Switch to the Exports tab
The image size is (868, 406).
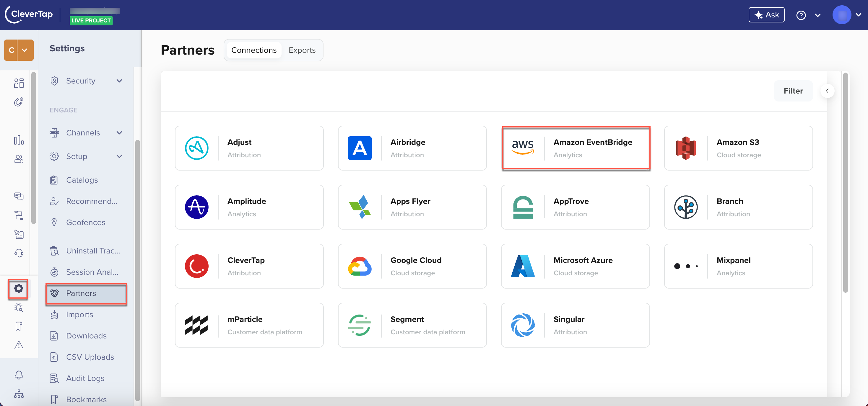click(x=303, y=50)
